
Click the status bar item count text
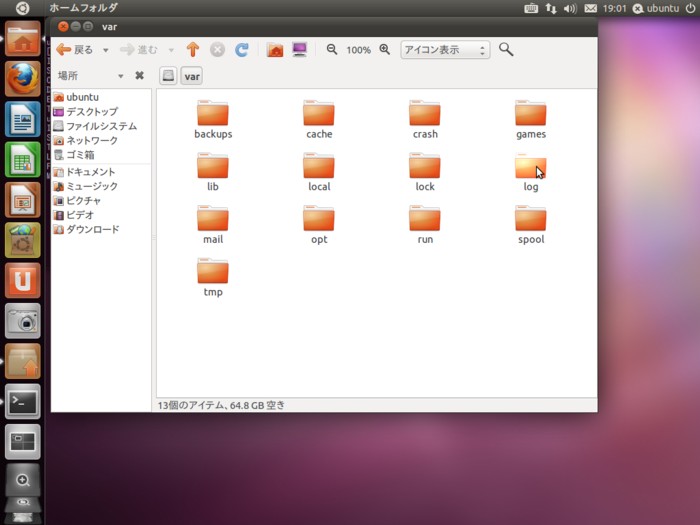click(x=221, y=405)
